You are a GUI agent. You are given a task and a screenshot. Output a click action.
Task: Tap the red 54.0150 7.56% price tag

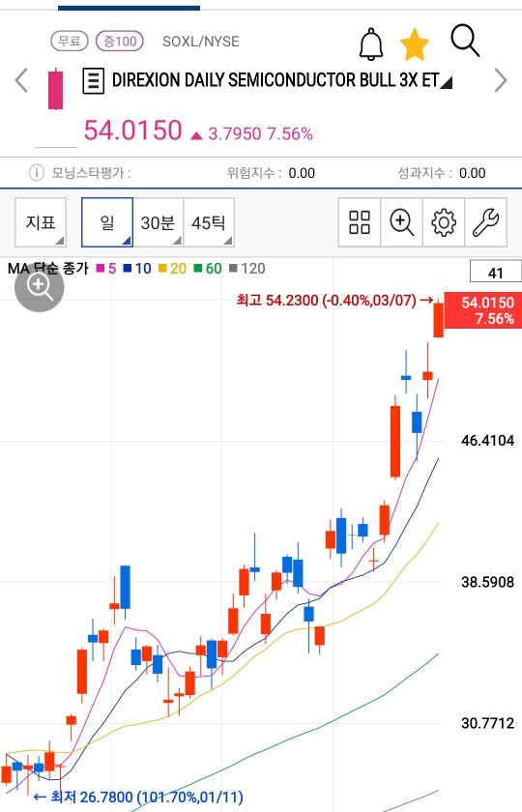click(x=482, y=310)
